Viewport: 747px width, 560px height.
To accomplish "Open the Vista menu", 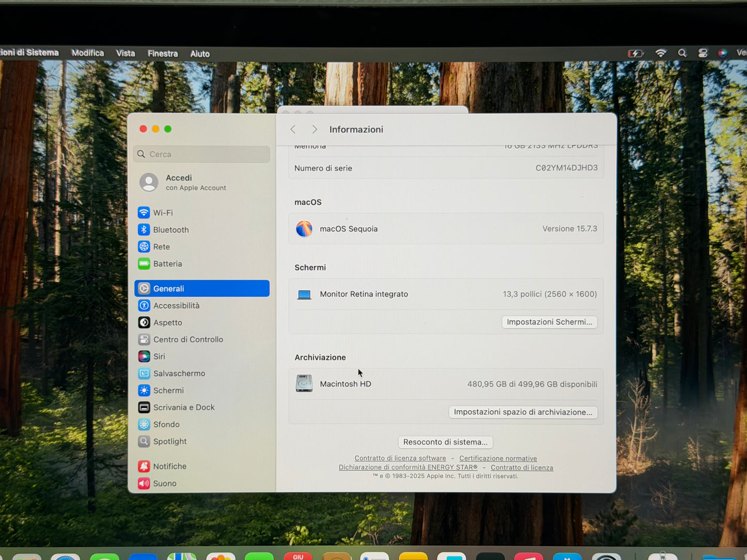I will (x=126, y=53).
